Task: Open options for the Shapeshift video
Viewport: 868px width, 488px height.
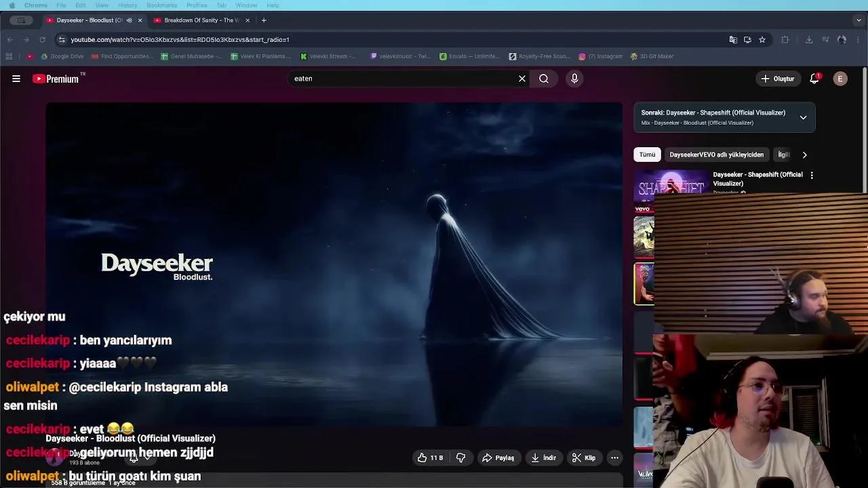Action: pyautogui.click(x=812, y=176)
